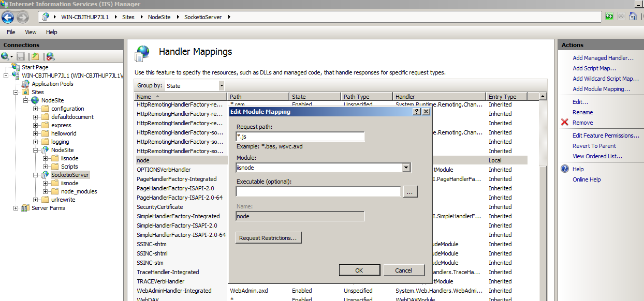Collapse the WIN-CBJTHUP7JL1 server node
The height and width of the screenshot is (301, 644).
pos(6,76)
